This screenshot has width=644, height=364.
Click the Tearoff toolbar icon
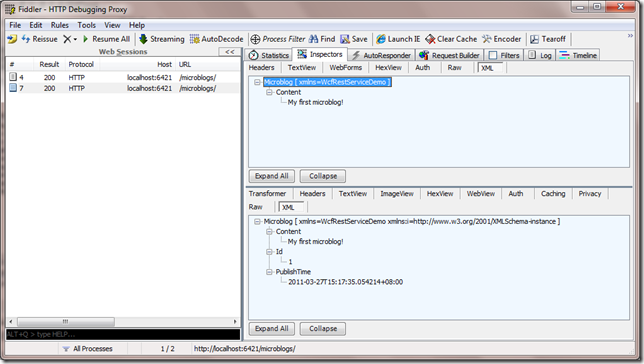[534, 39]
